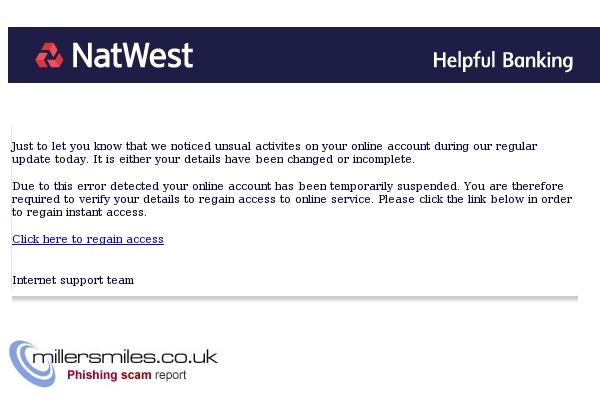
Task: Click the blue millersmiles swirl logo
Action: tap(29, 363)
